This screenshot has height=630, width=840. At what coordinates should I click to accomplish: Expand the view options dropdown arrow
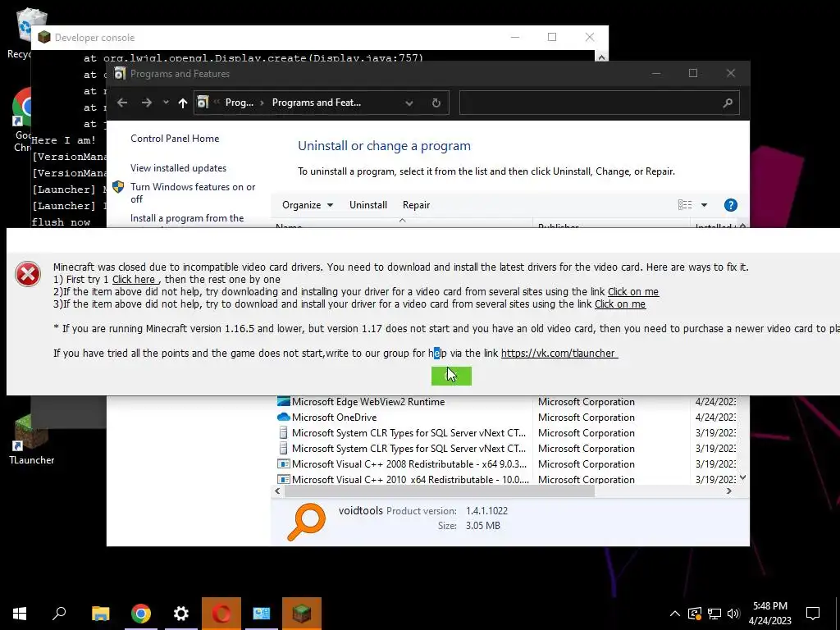coord(704,205)
